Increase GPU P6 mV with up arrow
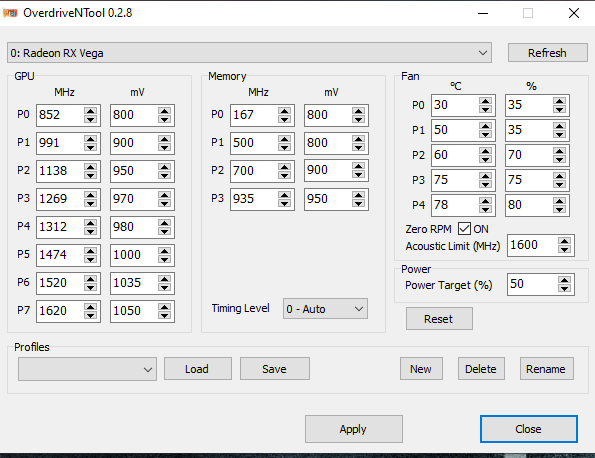Screen dimensions: 595x458 (x=164, y=279)
